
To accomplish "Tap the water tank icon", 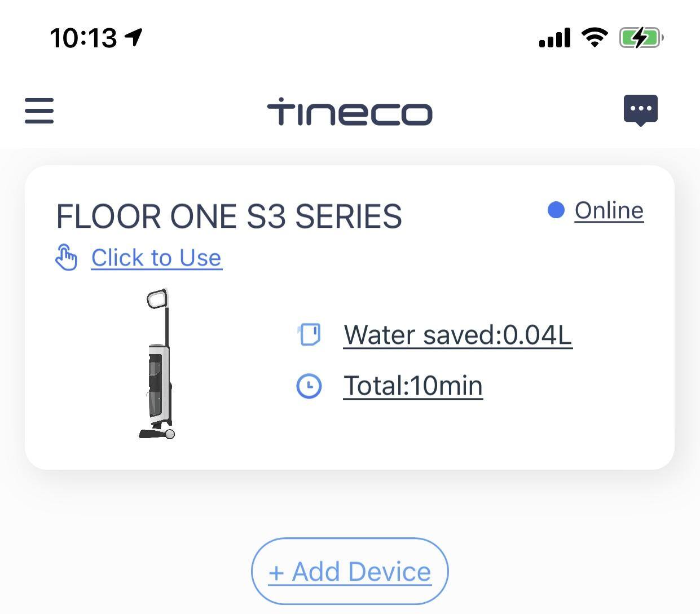I will tap(309, 334).
